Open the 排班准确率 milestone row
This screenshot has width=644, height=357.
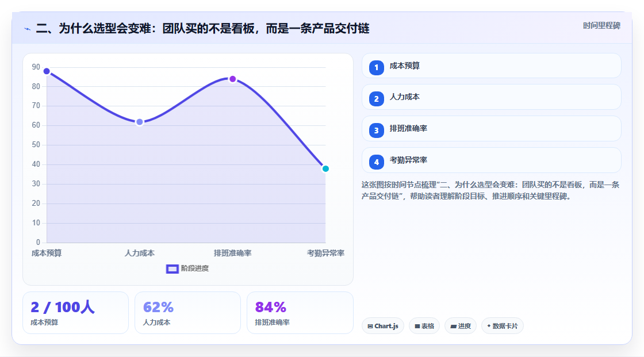[491, 129]
